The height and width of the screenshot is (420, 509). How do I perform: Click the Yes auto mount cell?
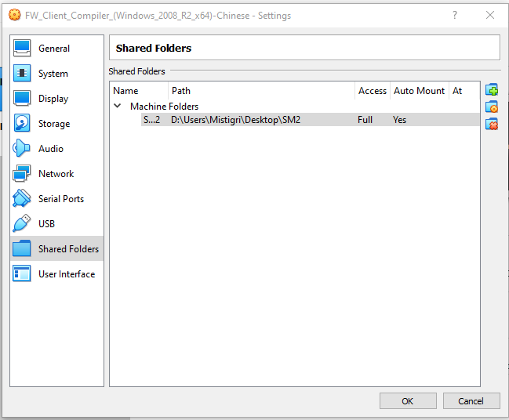399,120
